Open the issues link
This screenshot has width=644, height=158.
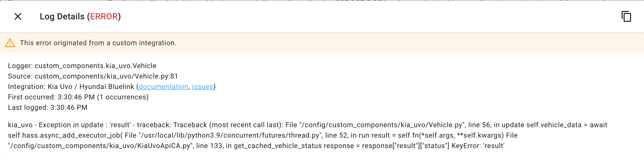coord(203,87)
